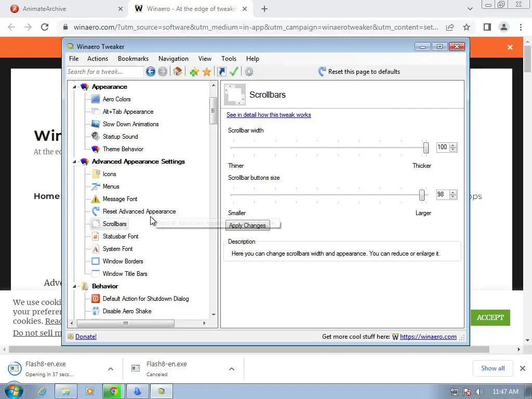Open the https://winaero.com link

428,337
